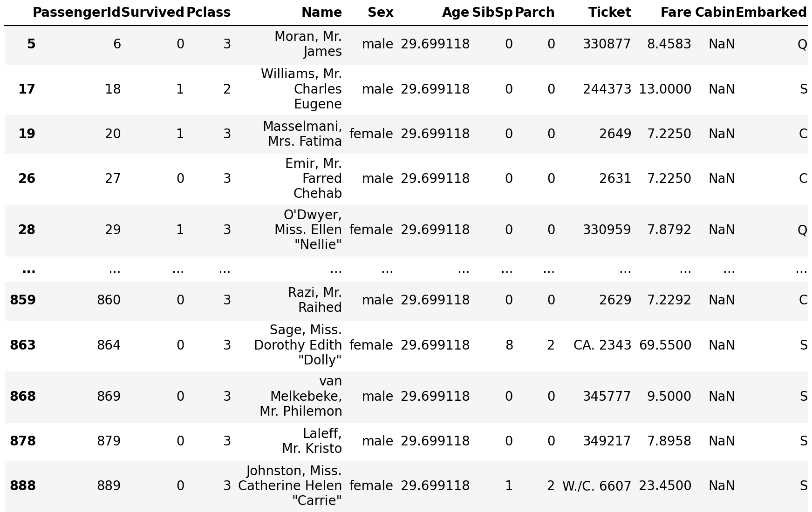Image resolution: width=812 pixels, height=512 pixels.
Task: Select the Cabin column header
Action: [715, 13]
